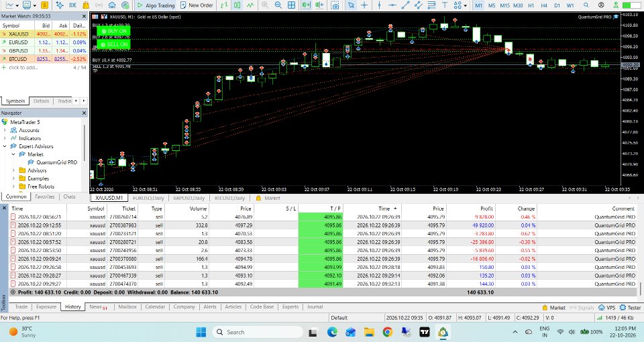
Task: Expand the Indicators tree node
Action: click(5, 138)
